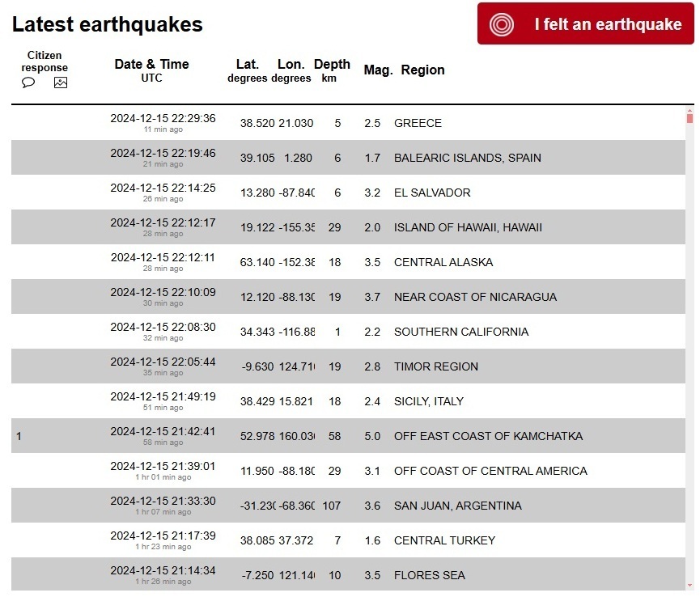
Task: Click the citizen response count for Kamchatka
Action: [19, 437]
